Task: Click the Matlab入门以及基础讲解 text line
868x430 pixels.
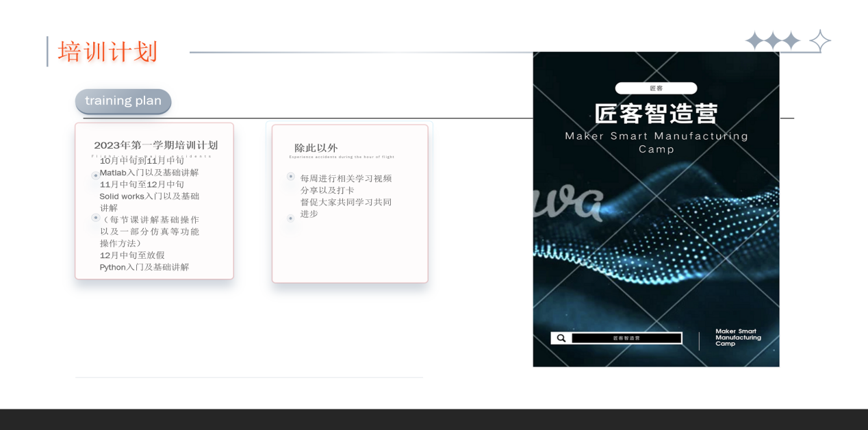Action: (149, 173)
